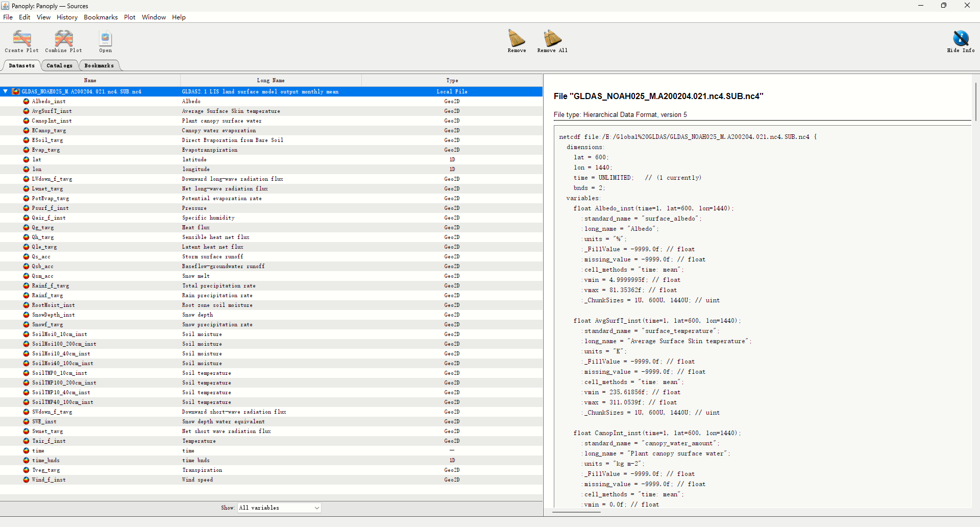
Task: Switch to the Datasets tab
Action: coord(22,65)
